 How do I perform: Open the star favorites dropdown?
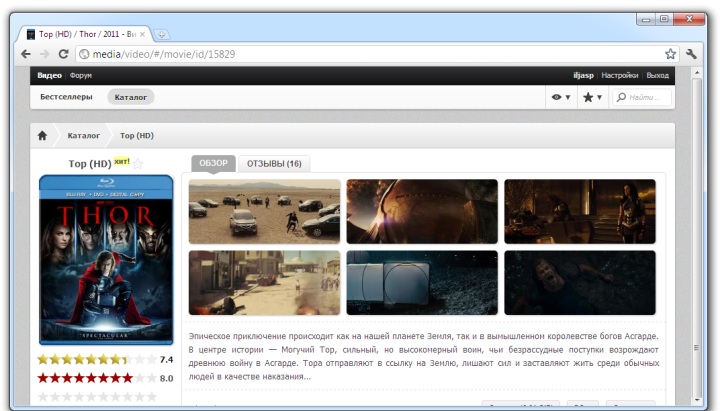click(x=592, y=97)
